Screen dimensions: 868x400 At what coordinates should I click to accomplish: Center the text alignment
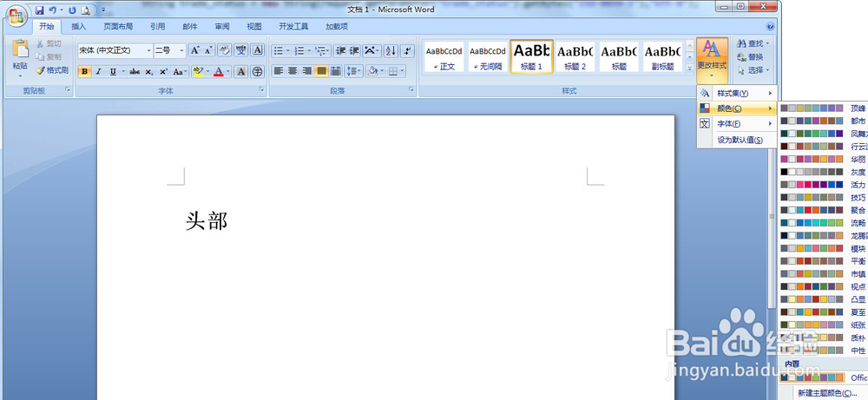pos(293,71)
